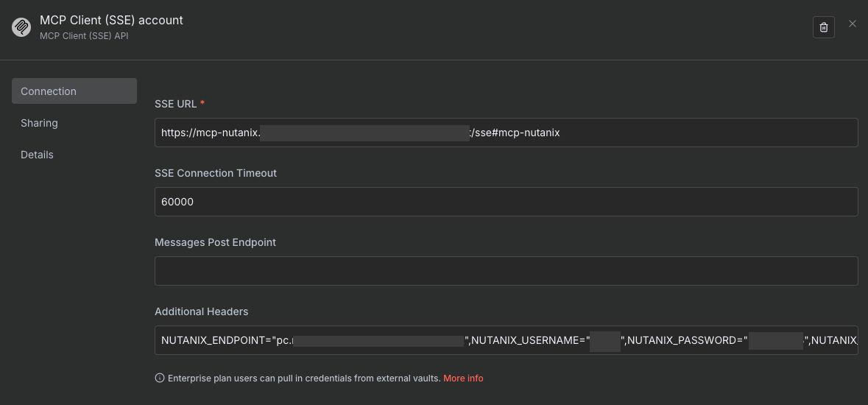Close the MCP Client account dialog

click(853, 24)
